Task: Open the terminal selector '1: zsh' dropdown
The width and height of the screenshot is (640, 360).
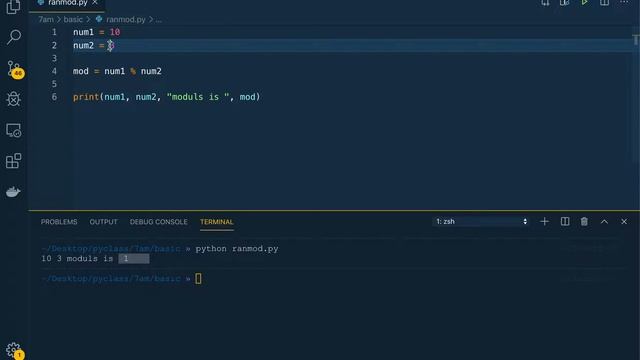Action: 481,222
